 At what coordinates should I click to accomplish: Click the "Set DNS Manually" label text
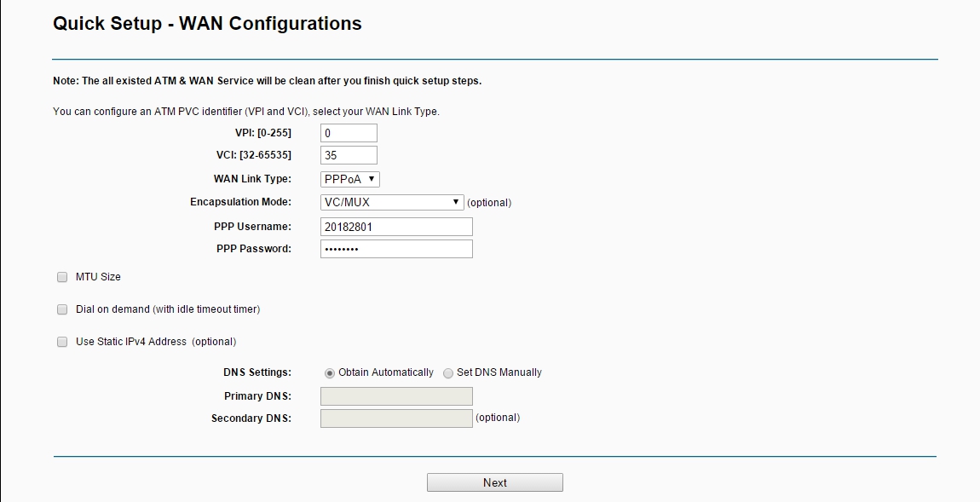[499, 372]
